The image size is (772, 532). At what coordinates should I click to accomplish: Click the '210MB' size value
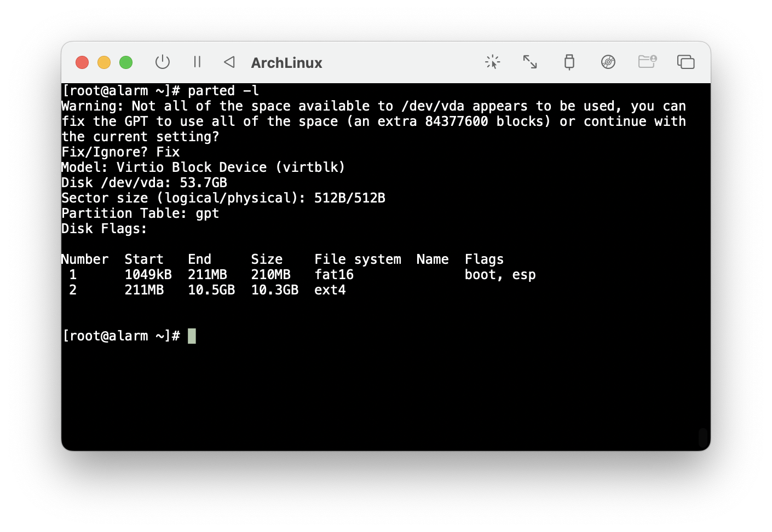271,275
